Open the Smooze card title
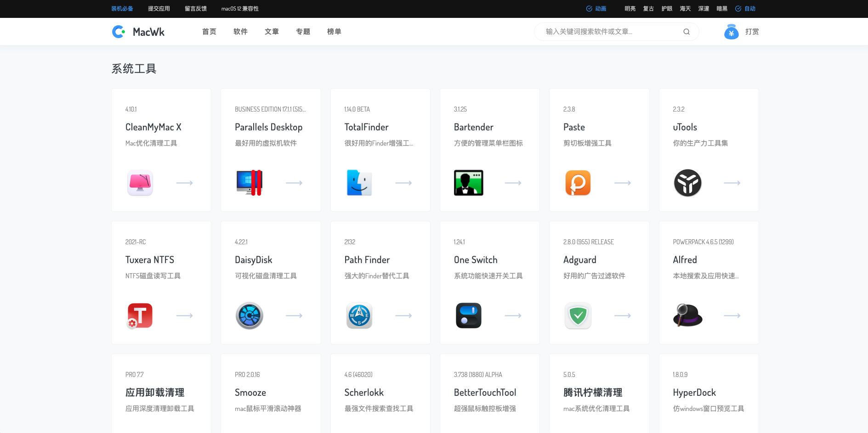868x433 pixels. click(x=250, y=393)
